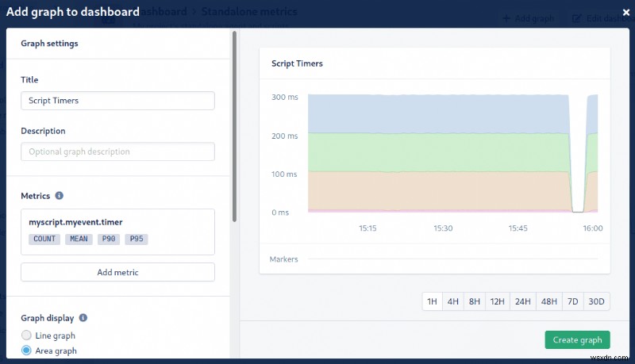Click the Description input field
This screenshot has width=635, height=364.
point(117,151)
